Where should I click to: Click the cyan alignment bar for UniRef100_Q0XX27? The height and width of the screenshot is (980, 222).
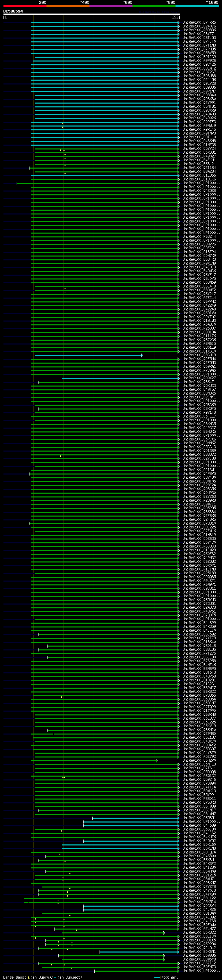[x=120, y=378]
